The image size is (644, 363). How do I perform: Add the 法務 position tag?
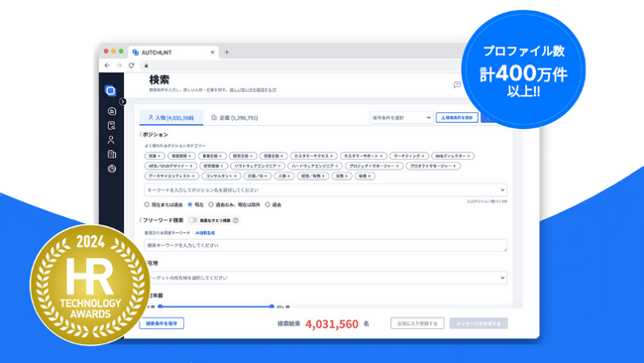pyautogui.click(x=342, y=176)
